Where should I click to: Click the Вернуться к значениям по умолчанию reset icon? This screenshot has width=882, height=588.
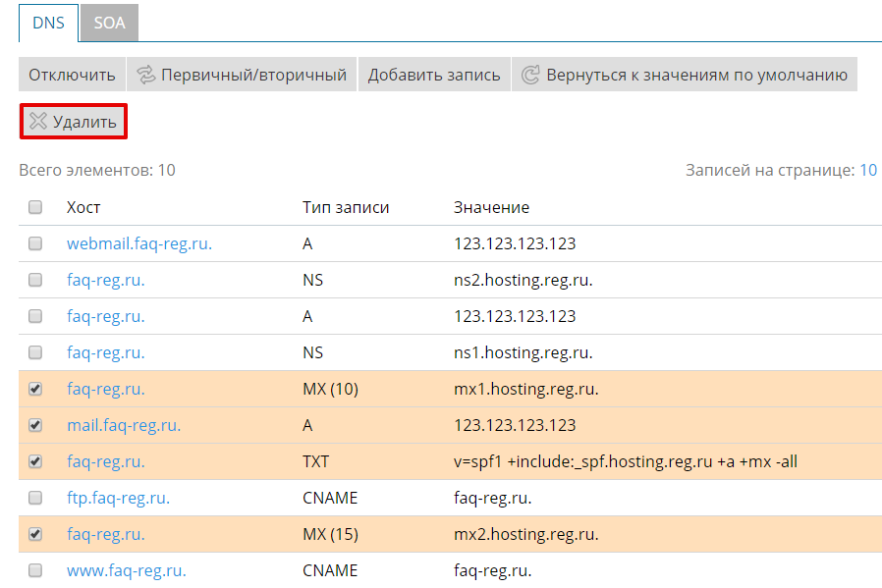coord(530,75)
